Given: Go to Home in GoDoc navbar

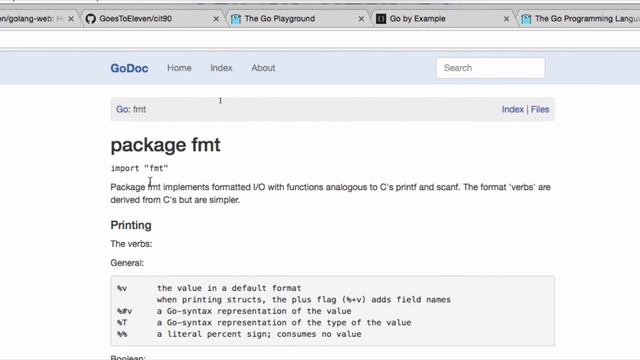Looking at the screenshot, I should click(179, 68).
